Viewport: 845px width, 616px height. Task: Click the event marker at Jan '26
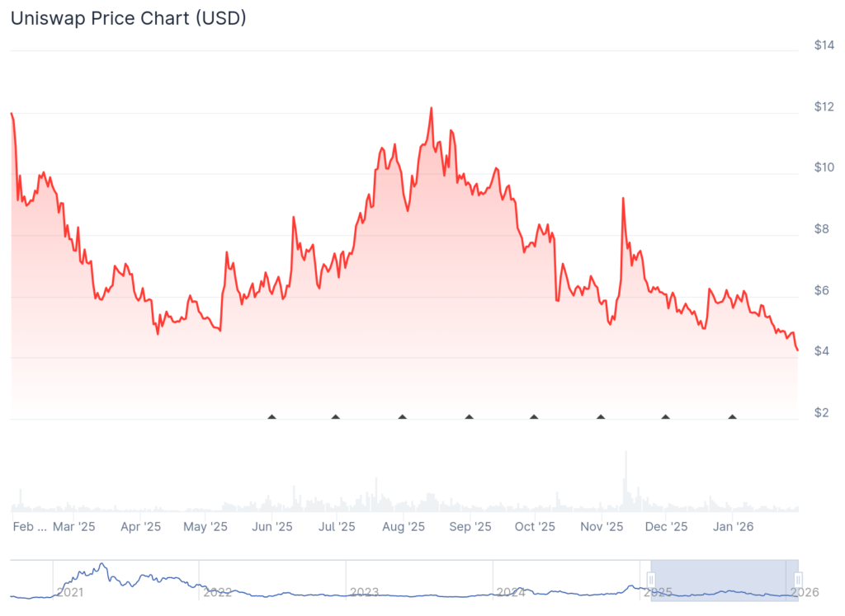pyautogui.click(x=732, y=416)
